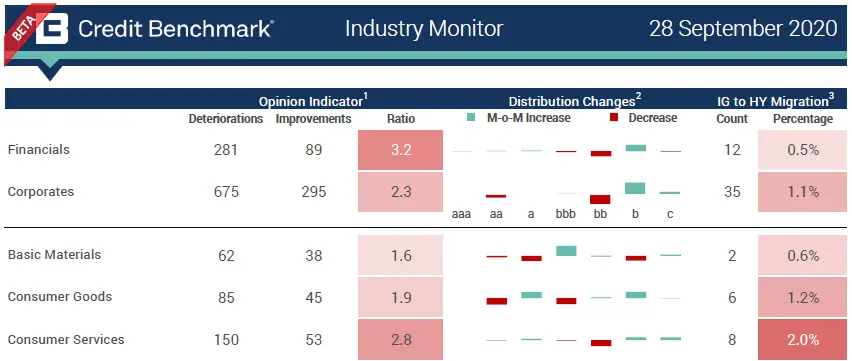Select the Corporates row label
The height and width of the screenshot is (361, 852).
[x=41, y=192]
